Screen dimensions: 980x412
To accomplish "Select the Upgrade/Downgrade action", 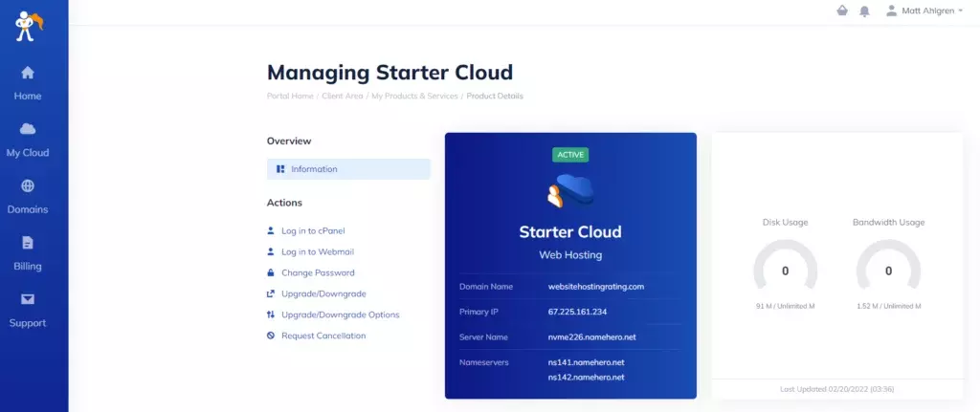I will [x=323, y=293].
